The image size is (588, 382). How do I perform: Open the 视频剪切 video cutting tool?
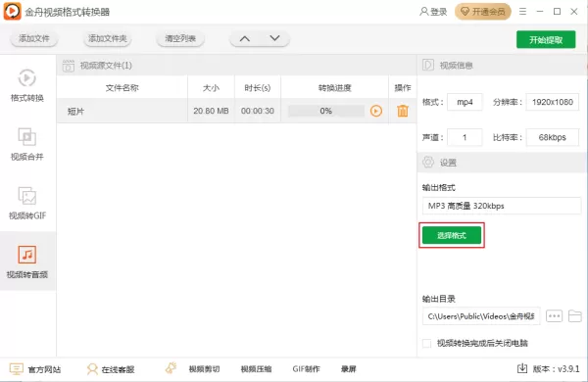click(x=204, y=369)
